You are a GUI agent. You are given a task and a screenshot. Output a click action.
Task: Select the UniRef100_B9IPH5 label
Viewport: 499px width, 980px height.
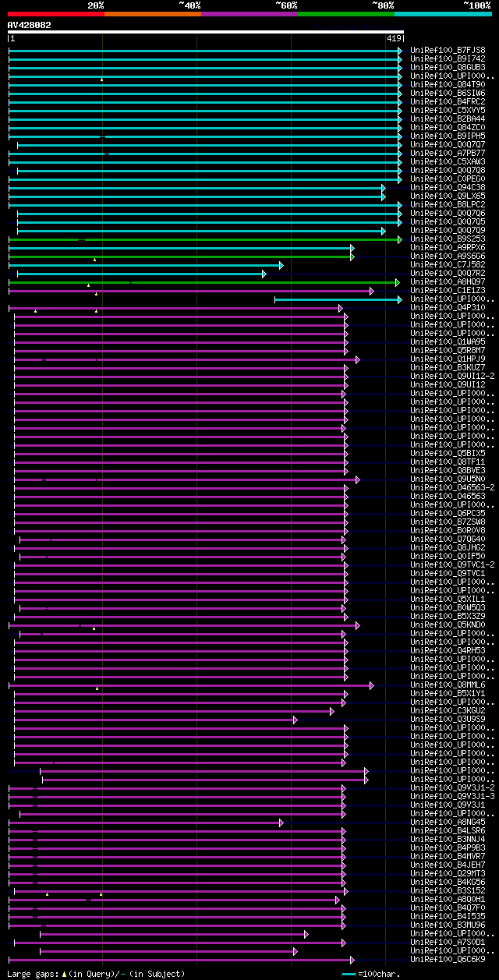[448, 136]
